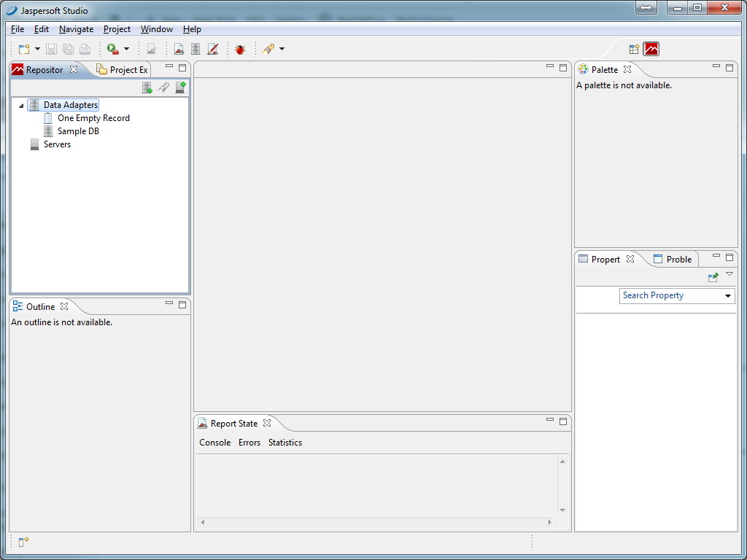Maximize the editor area
Viewport: 747px width, 560px height.
click(563, 68)
